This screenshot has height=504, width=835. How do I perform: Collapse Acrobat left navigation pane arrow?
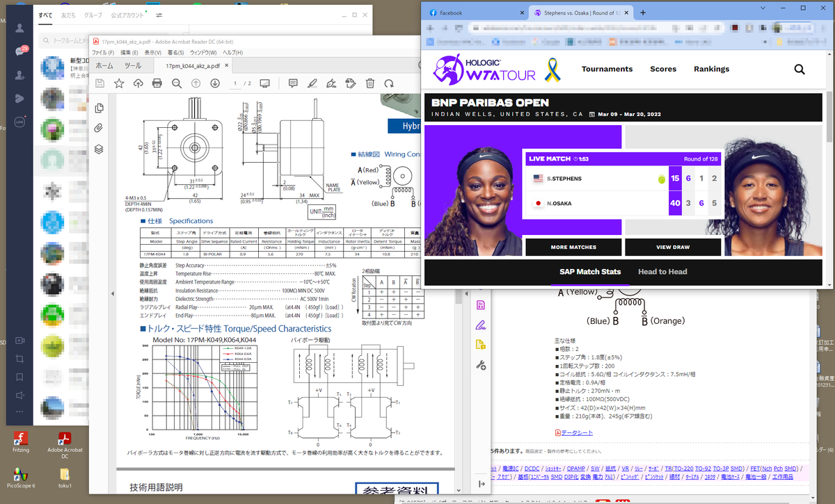[112, 294]
